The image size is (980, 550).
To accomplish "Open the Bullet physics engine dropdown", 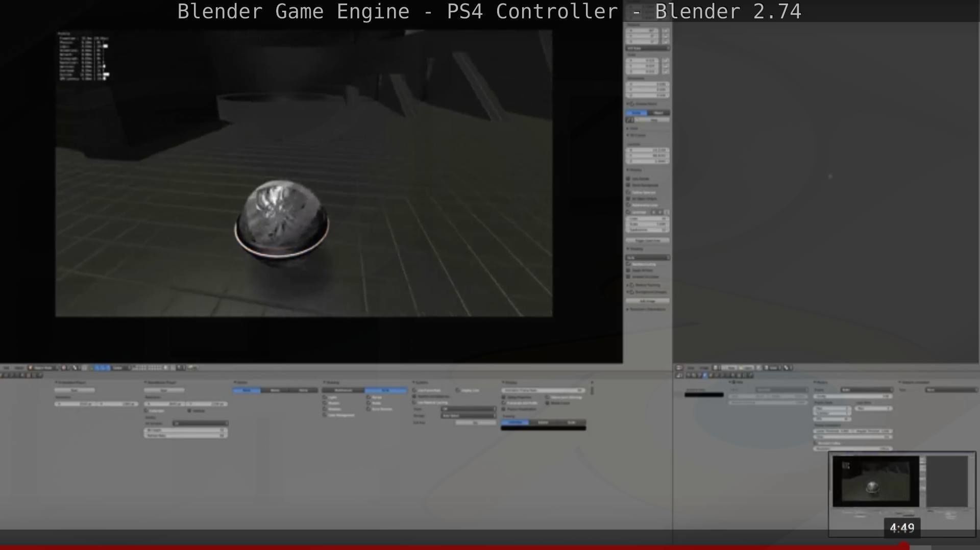I will click(867, 390).
